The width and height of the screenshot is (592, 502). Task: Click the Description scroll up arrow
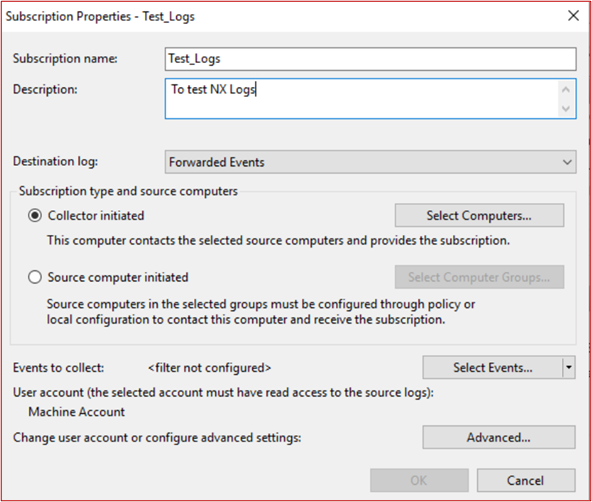(x=566, y=90)
